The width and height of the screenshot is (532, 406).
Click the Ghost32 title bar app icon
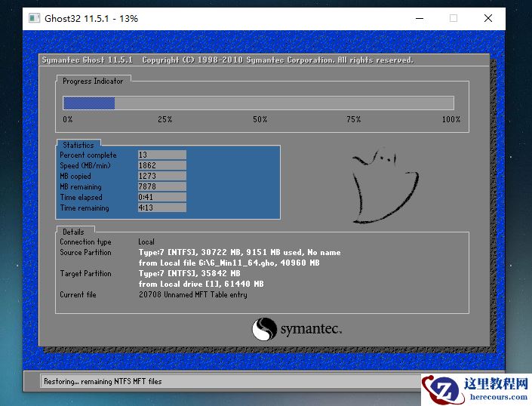(35, 18)
